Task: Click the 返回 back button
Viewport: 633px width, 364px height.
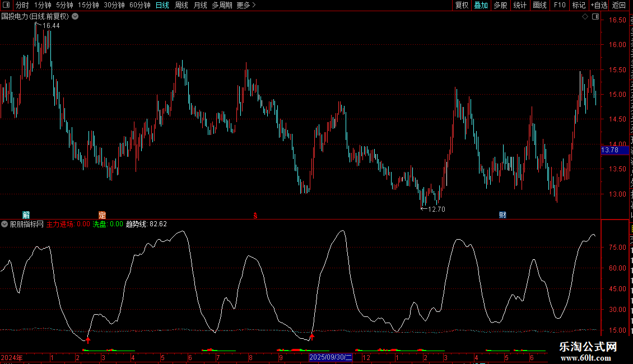Action: click(x=618, y=5)
